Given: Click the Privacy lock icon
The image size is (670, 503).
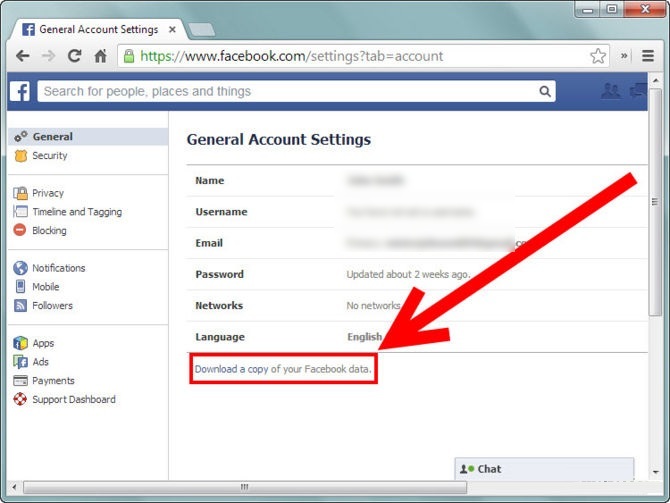Looking at the screenshot, I should coord(20,193).
